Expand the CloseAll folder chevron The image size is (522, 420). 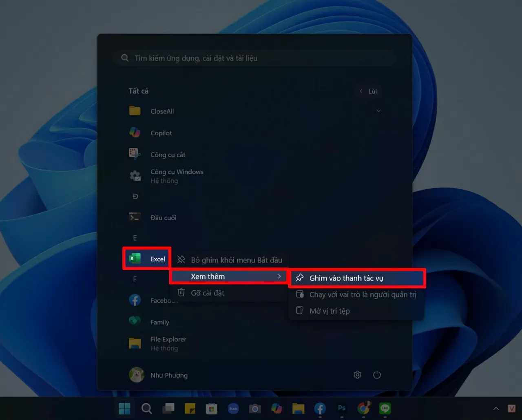[378, 111]
